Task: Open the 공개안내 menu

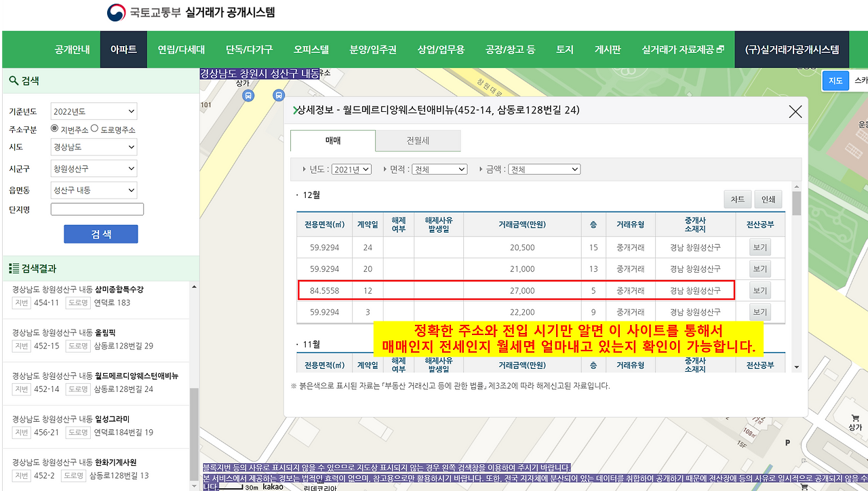Action: [73, 50]
